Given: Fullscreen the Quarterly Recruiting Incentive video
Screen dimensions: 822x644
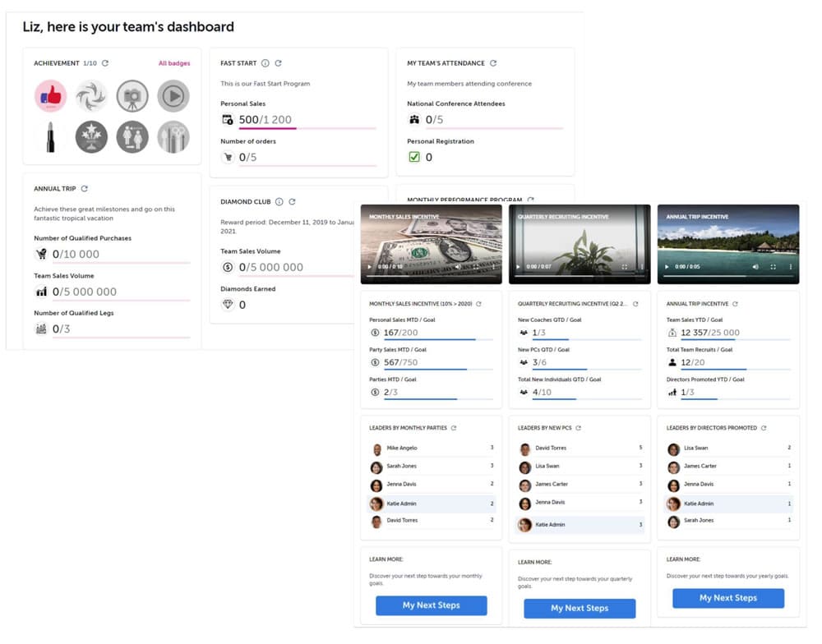Looking at the screenshot, I should pyautogui.click(x=625, y=267).
